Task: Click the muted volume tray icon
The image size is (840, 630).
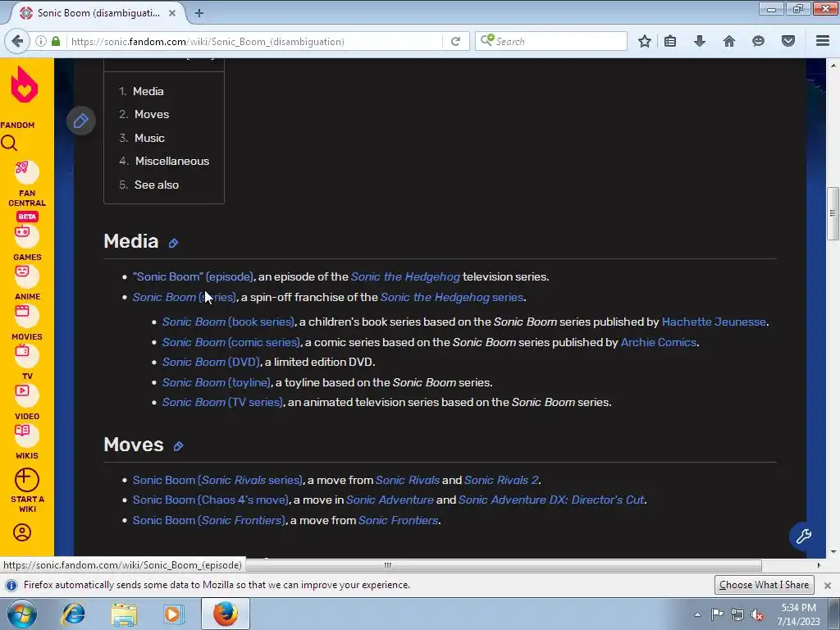Action: pyautogui.click(x=757, y=615)
